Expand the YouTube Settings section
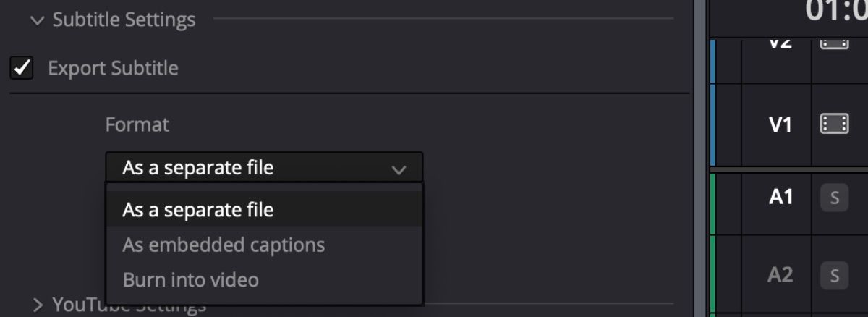Screen dimensions: 868x317 38,305
